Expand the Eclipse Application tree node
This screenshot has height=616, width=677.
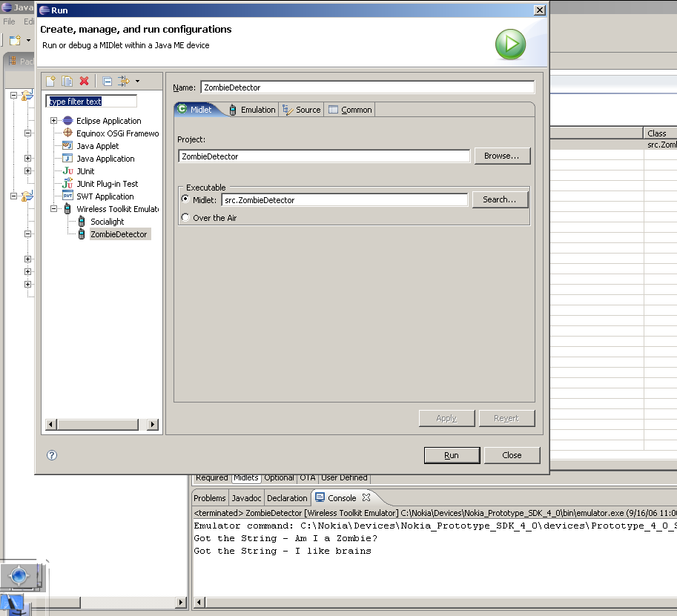(54, 121)
